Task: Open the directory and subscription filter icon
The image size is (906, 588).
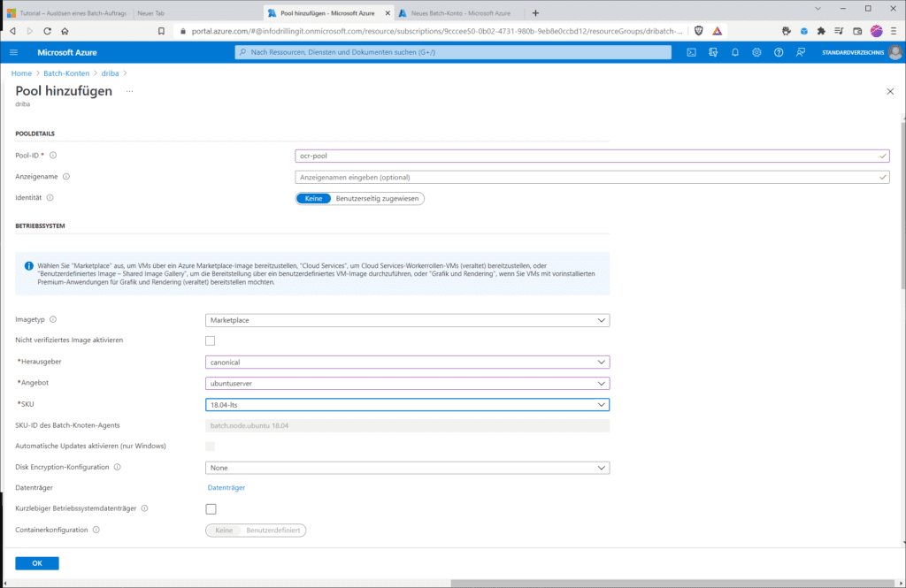Action: click(713, 52)
